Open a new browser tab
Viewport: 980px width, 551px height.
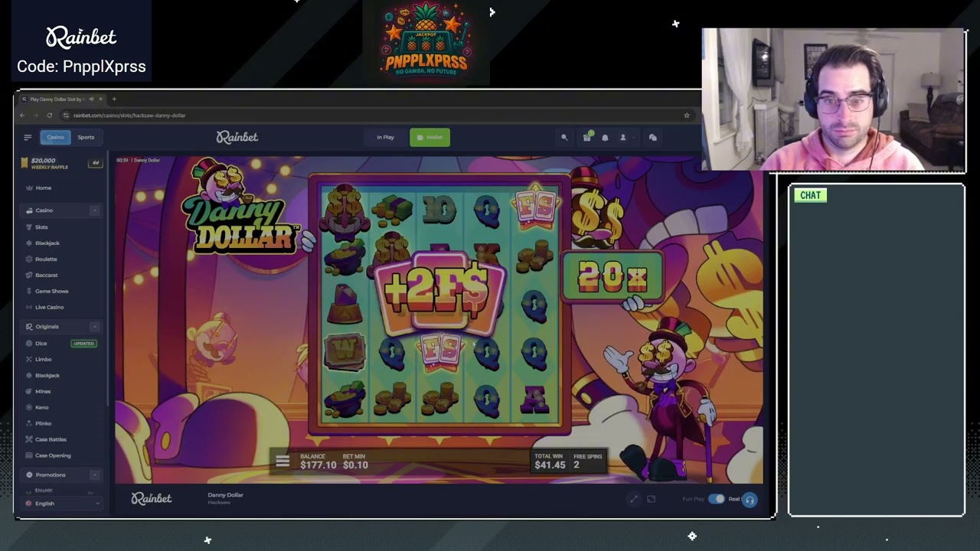point(114,99)
